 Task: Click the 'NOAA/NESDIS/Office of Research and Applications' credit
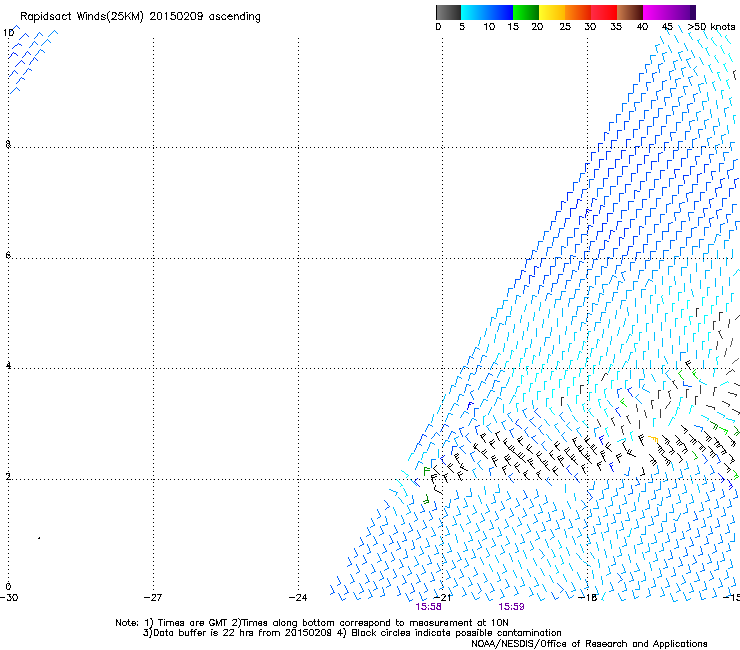589,644
